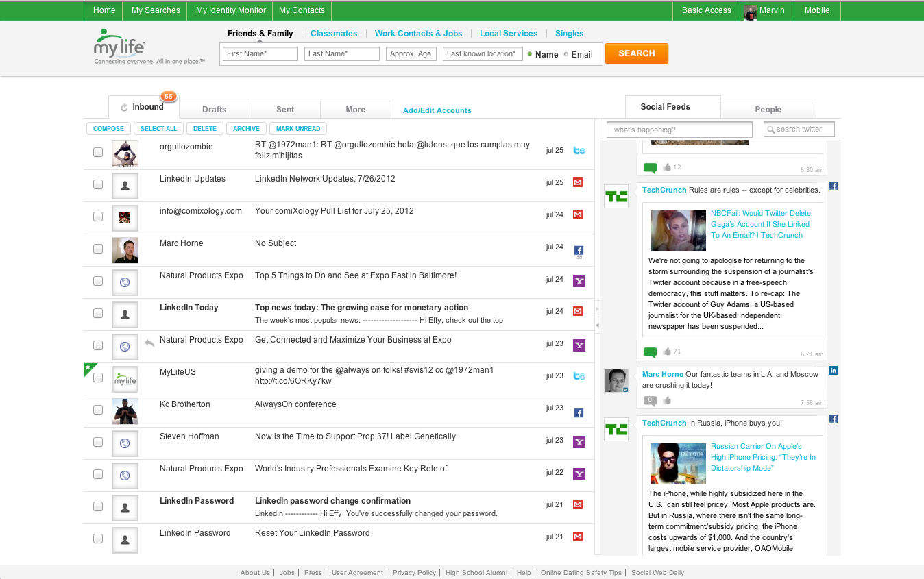Click comment bubble on Marc Horne's feed post

(x=650, y=401)
